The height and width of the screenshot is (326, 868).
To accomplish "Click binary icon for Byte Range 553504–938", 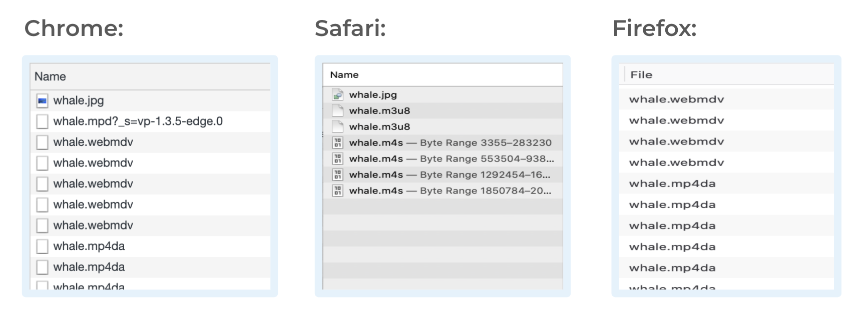I will coord(338,159).
